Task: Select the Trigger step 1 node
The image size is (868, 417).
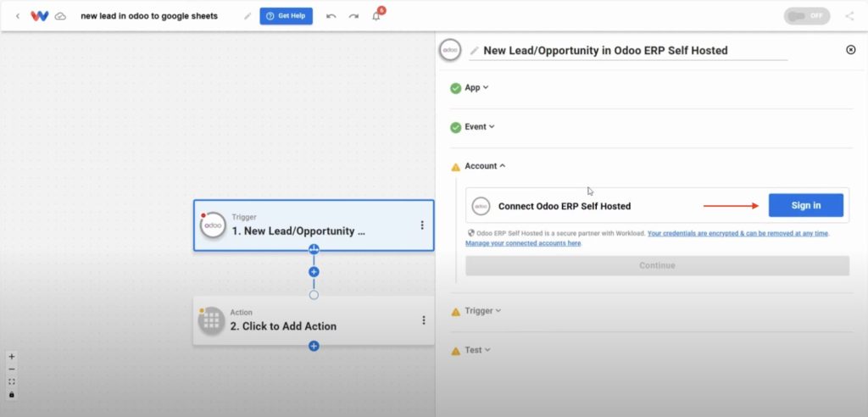Action: [x=314, y=225]
